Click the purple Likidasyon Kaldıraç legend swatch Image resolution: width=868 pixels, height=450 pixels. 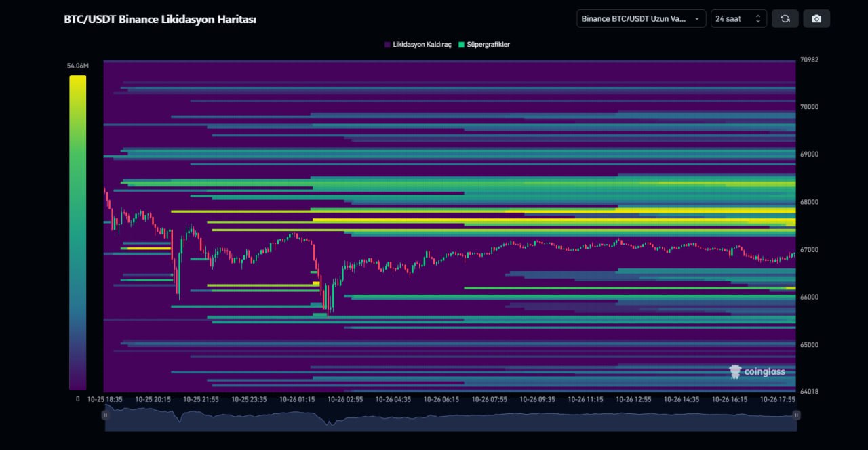pyautogui.click(x=387, y=45)
